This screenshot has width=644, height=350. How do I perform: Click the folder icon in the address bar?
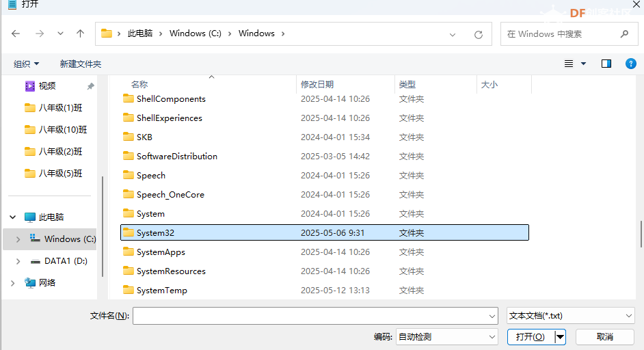coord(107,33)
